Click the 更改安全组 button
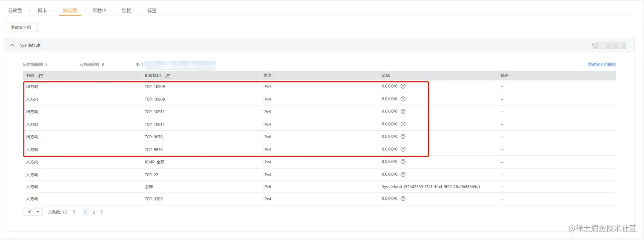Screen dimensions: 644x240 pos(21,27)
